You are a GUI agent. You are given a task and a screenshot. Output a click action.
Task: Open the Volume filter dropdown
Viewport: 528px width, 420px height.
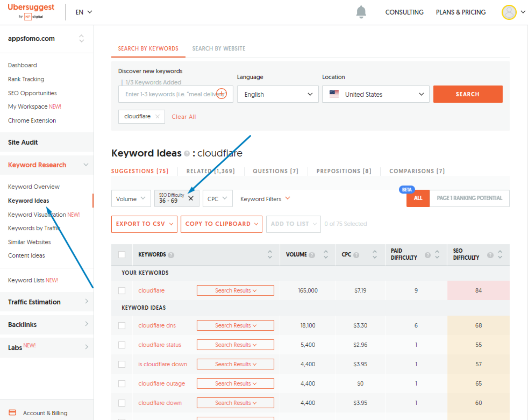[x=131, y=199]
